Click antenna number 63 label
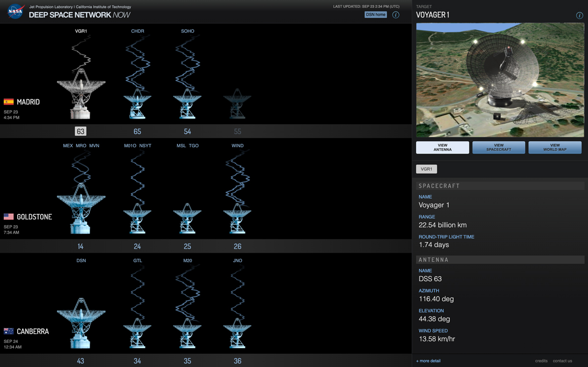Screen dimensions: 588x367 (80, 131)
